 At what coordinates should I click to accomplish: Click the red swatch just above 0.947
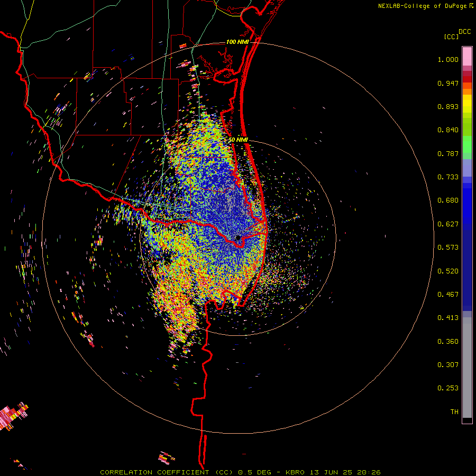(x=467, y=79)
